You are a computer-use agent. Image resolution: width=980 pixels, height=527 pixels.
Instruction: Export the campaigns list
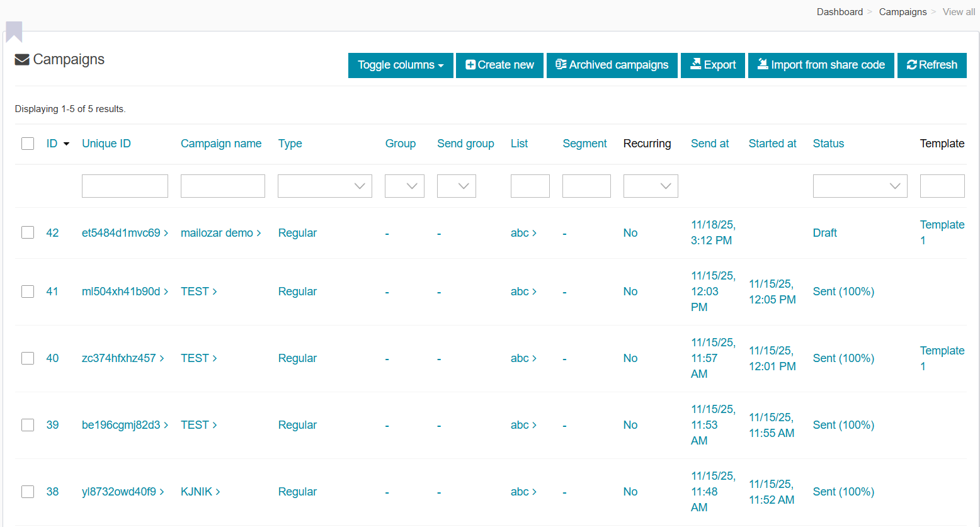coord(712,65)
